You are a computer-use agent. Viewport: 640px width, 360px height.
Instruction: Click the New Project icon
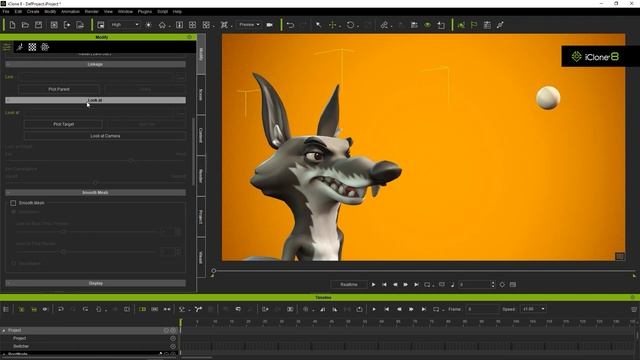pos(12,25)
